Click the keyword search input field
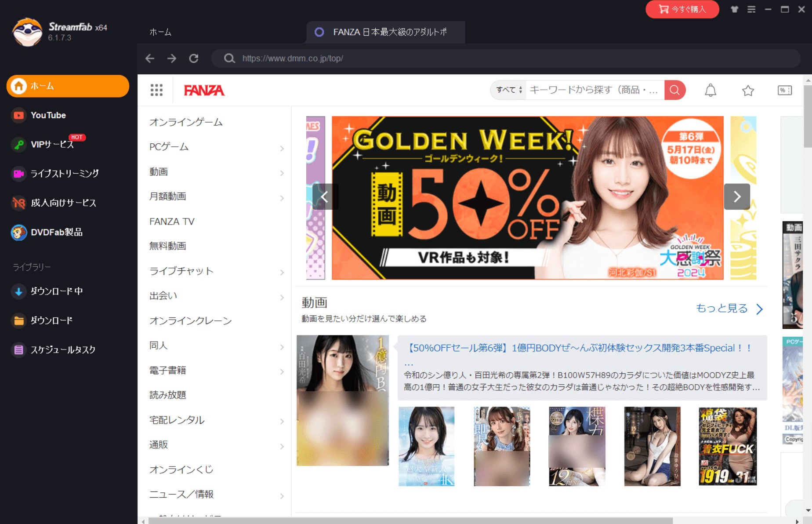812x524 pixels. pos(595,90)
